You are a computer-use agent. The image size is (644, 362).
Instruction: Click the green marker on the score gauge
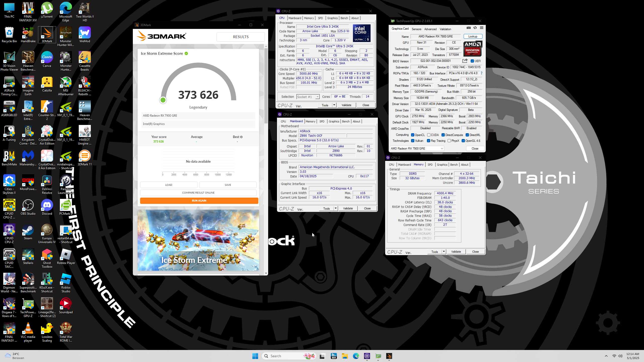(x=163, y=100)
